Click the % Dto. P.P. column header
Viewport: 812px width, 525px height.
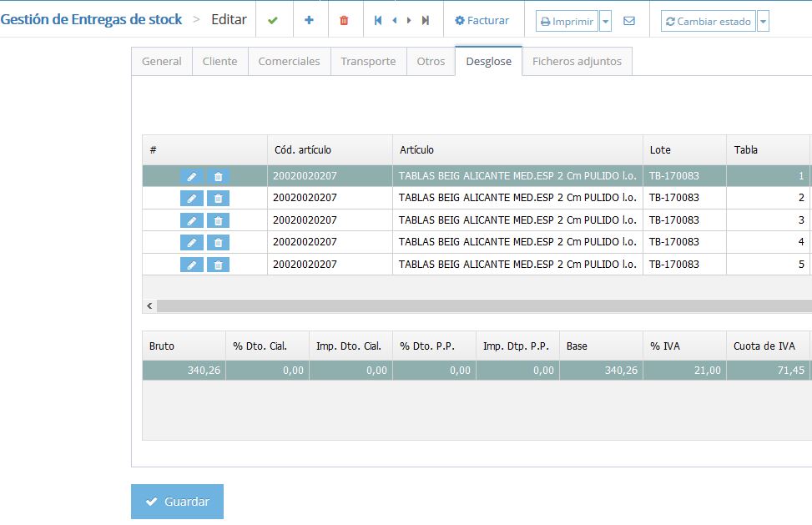[435, 346]
